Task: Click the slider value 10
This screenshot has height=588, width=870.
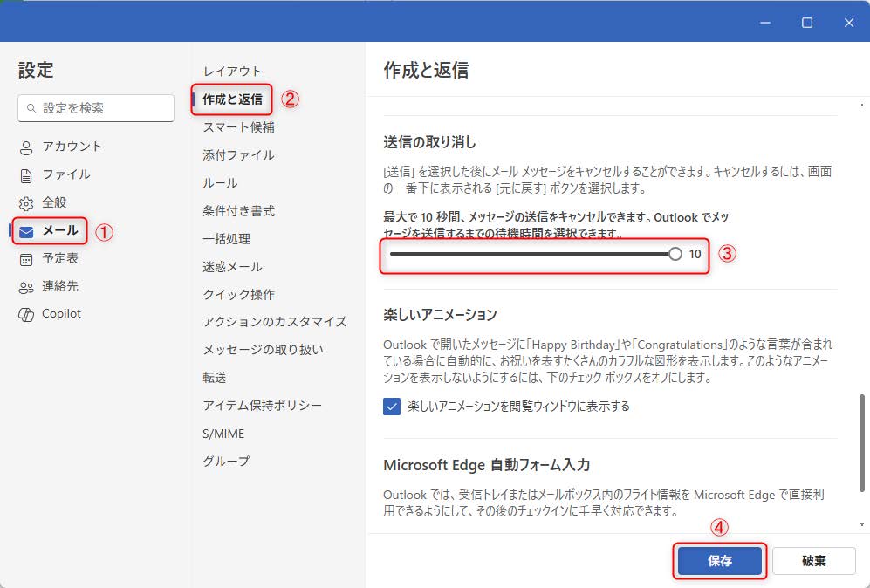Action: [x=695, y=254]
